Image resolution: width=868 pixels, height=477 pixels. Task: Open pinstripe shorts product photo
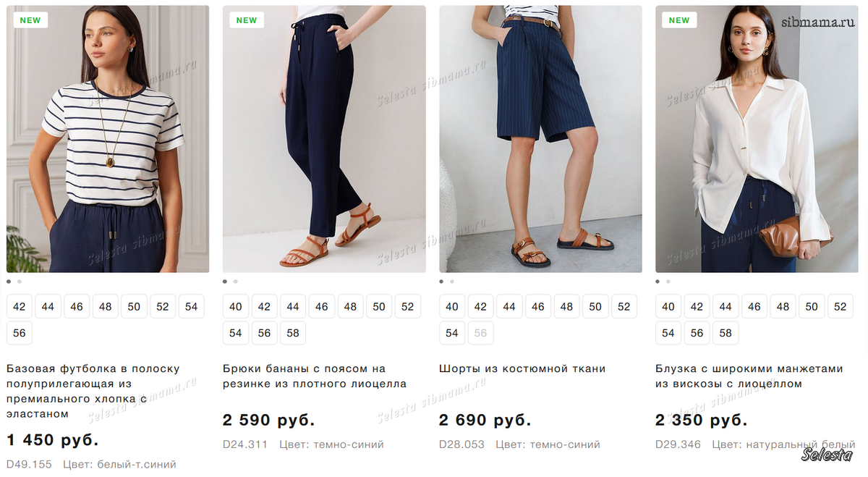click(540, 139)
